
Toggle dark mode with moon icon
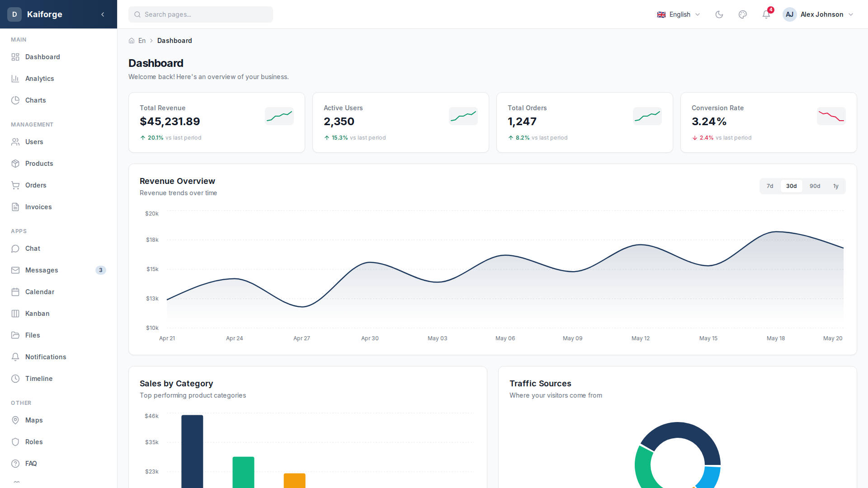(x=719, y=14)
